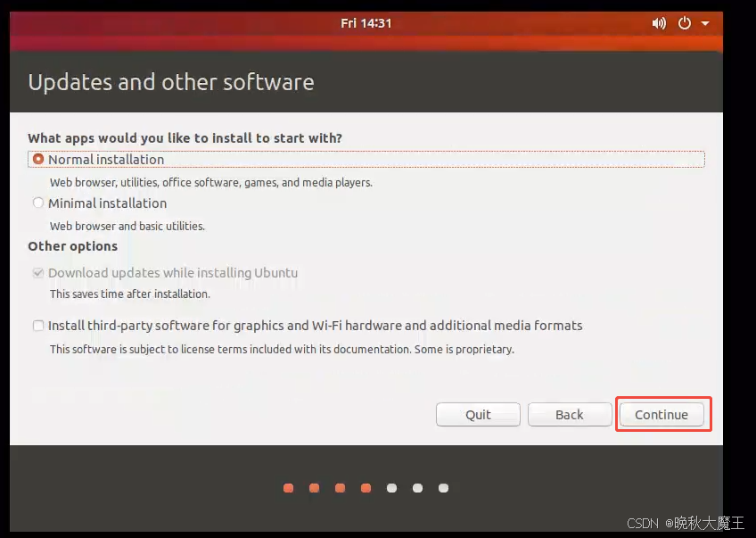Select the Minimal installation radio button

pos(38,203)
